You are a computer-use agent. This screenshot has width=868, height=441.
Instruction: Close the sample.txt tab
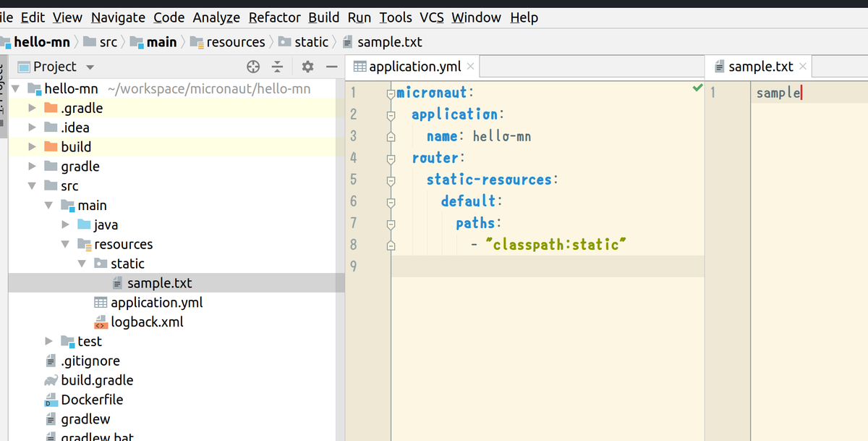point(803,67)
